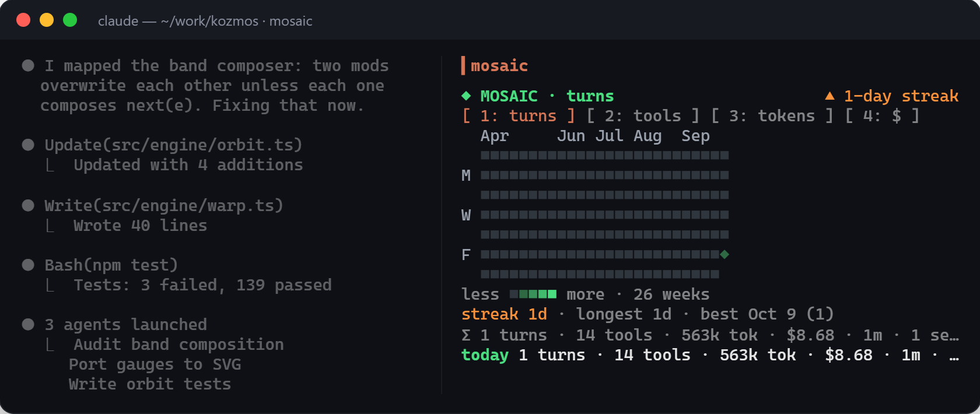Click the 'W' weekday row label

click(466, 215)
